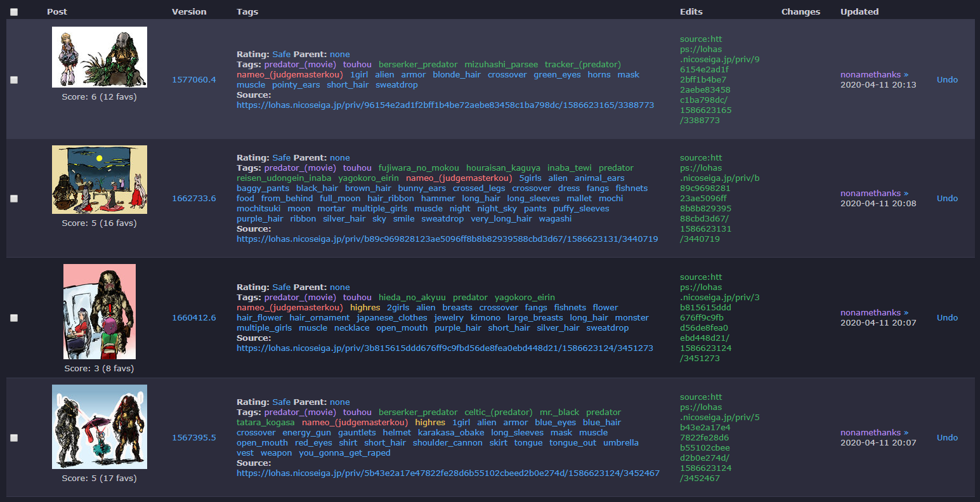The image size is (980, 502).
Task: Undo the tag edit dated 2020-04-11 20:08
Action: [947, 198]
